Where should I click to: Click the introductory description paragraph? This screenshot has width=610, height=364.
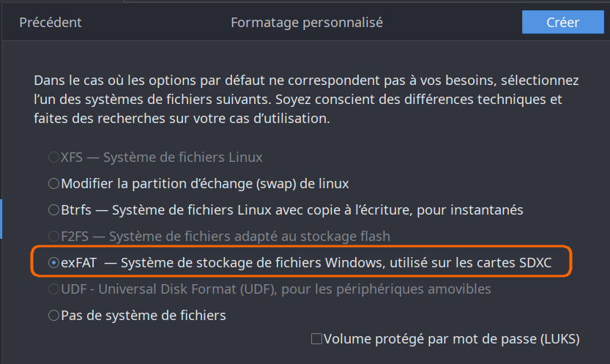pos(306,98)
